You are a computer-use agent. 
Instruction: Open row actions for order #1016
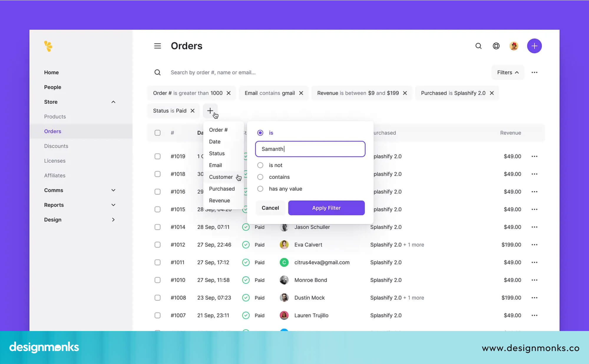click(535, 192)
